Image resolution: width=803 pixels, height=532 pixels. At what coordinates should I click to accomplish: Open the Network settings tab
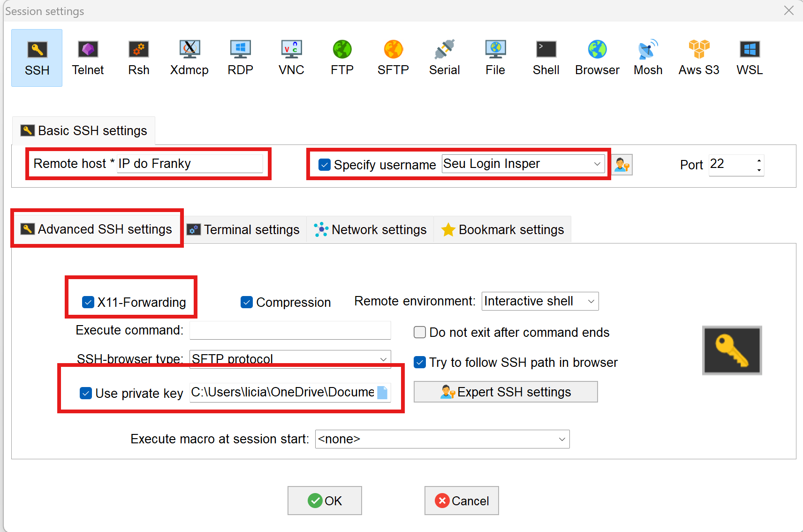(x=371, y=229)
